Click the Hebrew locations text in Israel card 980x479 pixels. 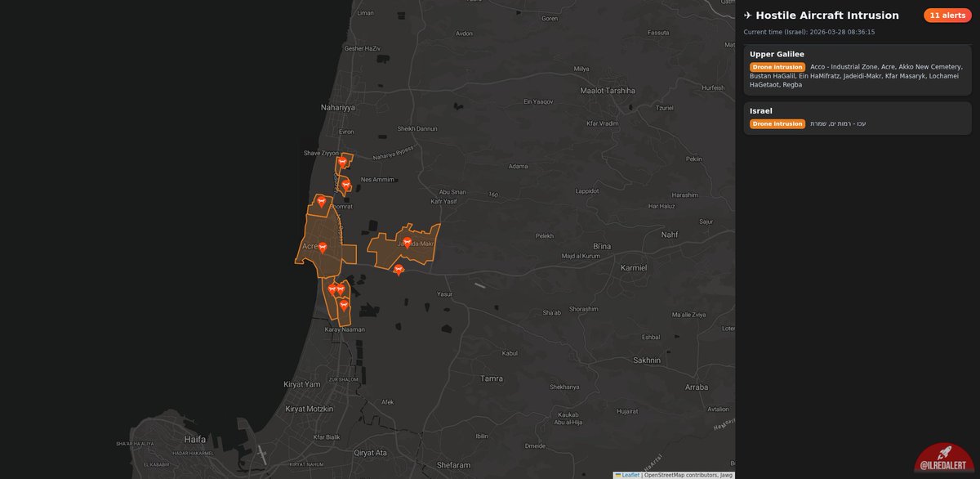click(838, 123)
